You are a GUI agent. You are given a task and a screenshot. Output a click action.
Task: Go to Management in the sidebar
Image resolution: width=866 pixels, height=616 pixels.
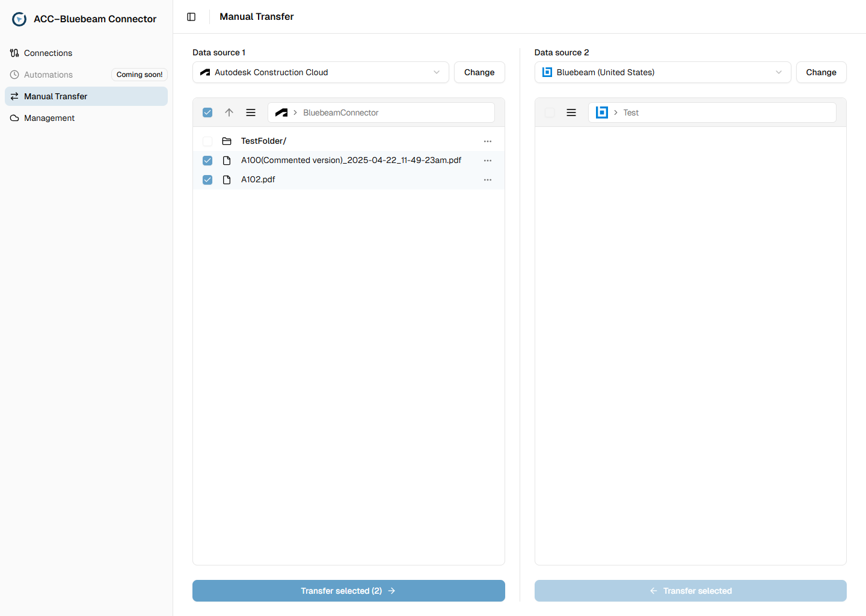click(49, 118)
